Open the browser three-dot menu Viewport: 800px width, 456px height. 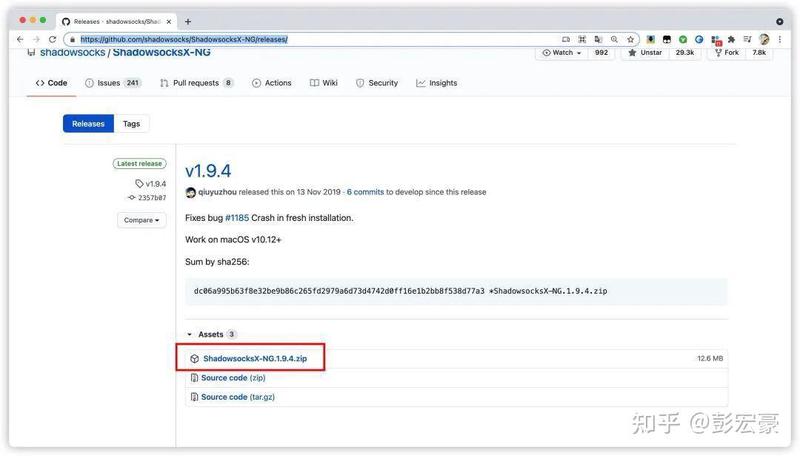coord(780,39)
